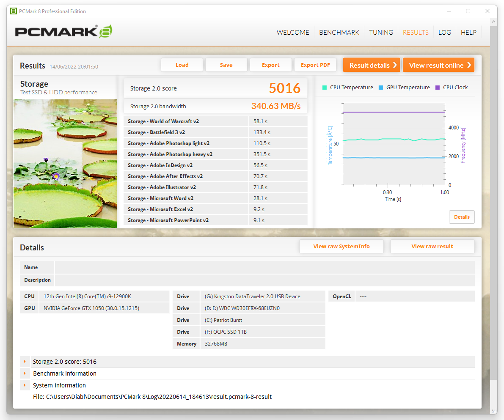
Task: Open the WELCOME tab
Action: [x=293, y=33]
